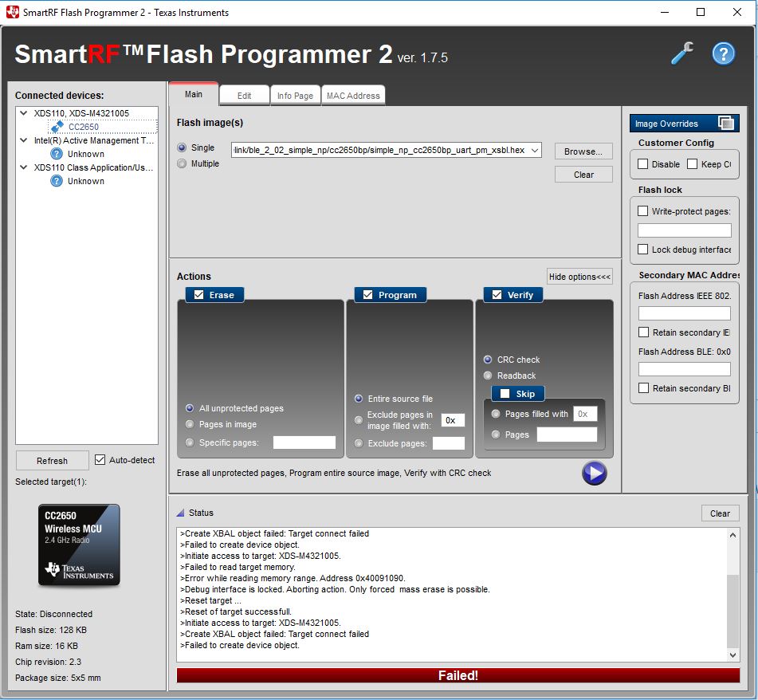Viewport: 758px width, 700px height.
Task: Click the Image Overrides header button
Action: coord(684,124)
